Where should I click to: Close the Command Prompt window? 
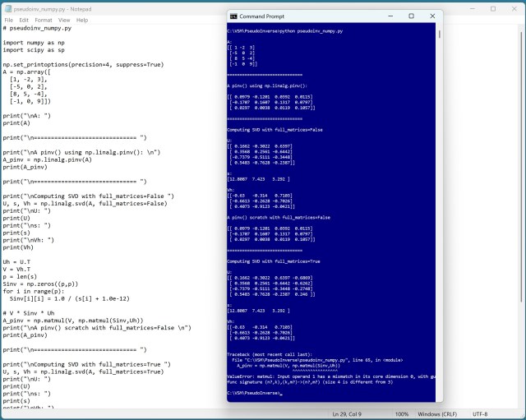point(431,16)
